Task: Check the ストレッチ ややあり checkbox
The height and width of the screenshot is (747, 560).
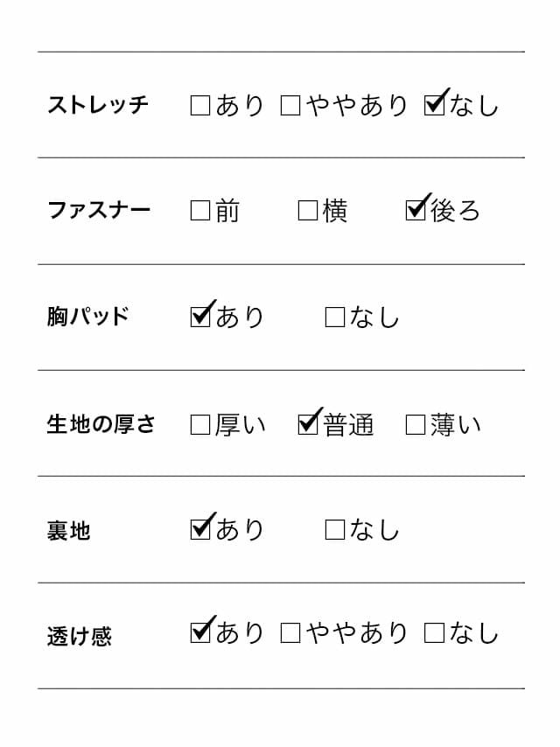Action: tap(290, 107)
